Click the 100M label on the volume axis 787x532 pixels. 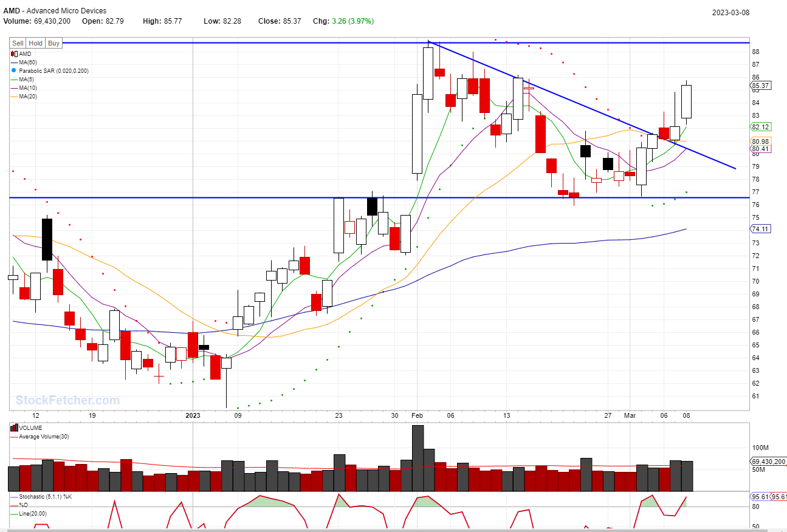pos(760,448)
